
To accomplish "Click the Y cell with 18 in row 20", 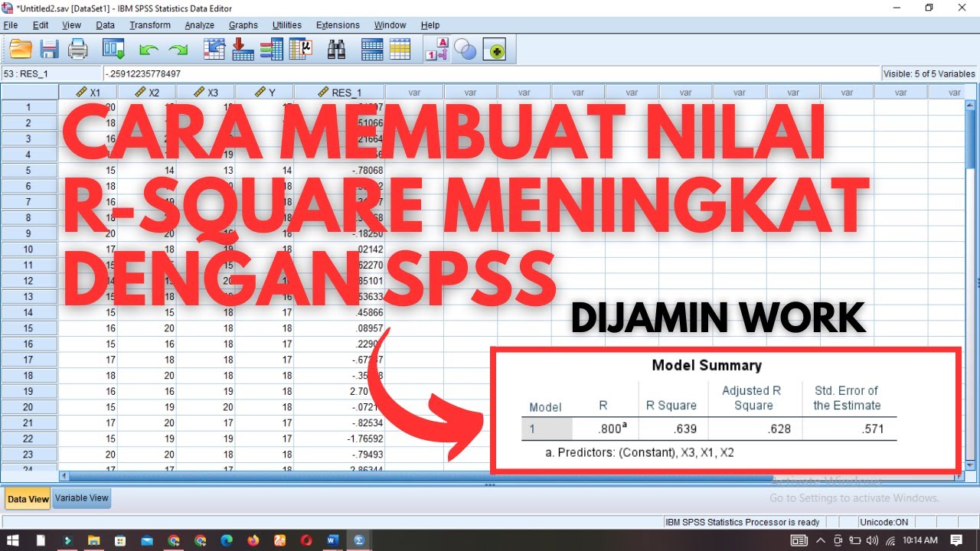I will pos(265,407).
